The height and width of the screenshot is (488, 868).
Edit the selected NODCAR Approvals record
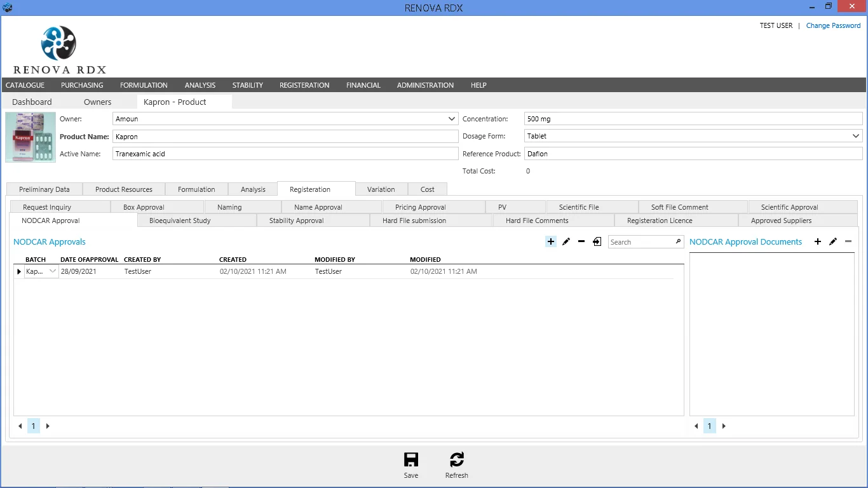click(566, 241)
